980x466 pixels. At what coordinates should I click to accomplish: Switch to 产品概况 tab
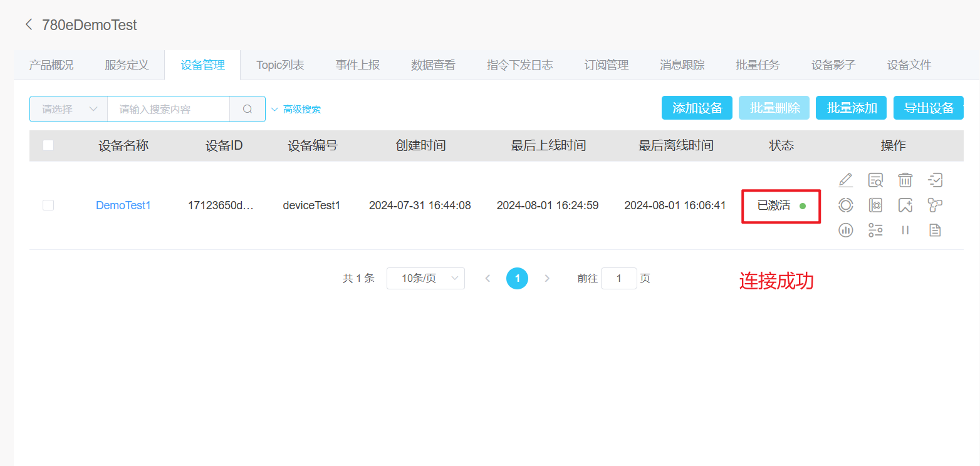click(x=51, y=65)
